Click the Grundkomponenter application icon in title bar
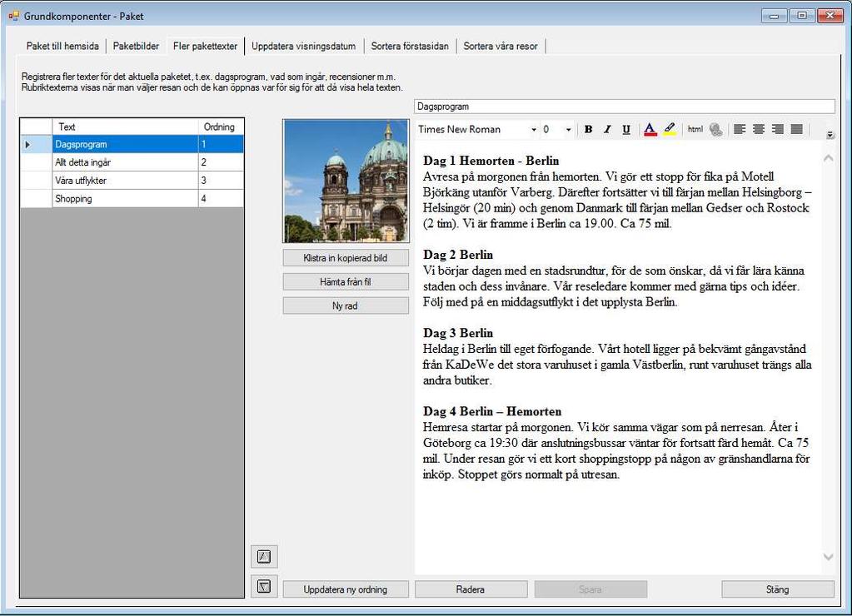 [x=13, y=16]
